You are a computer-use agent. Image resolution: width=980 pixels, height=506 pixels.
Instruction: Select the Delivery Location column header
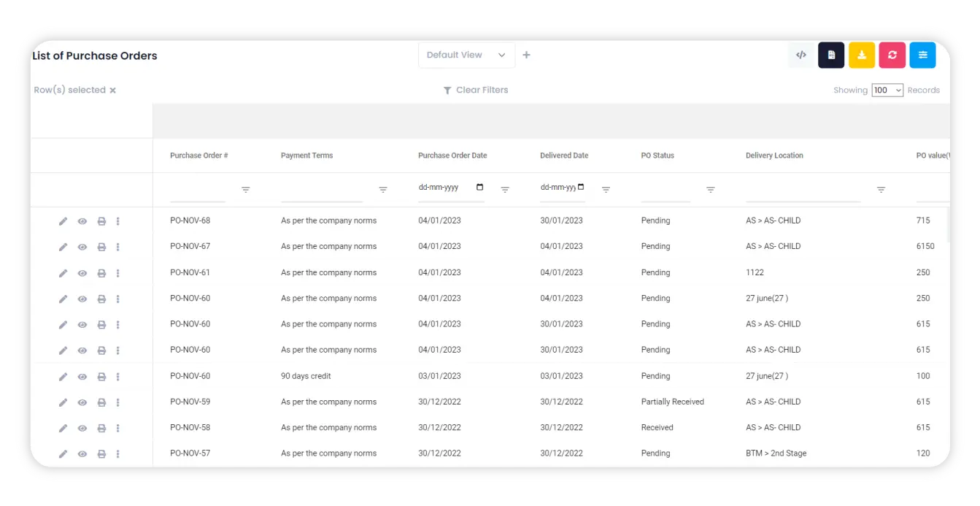(x=774, y=156)
